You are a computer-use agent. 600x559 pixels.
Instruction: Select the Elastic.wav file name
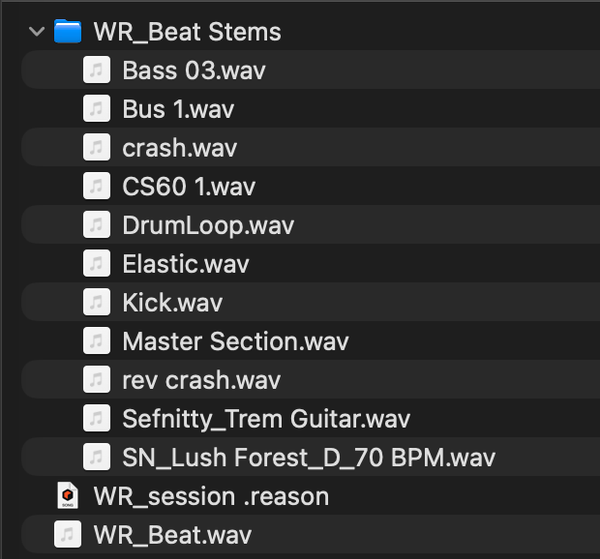pyautogui.click(x=185, y=264)
